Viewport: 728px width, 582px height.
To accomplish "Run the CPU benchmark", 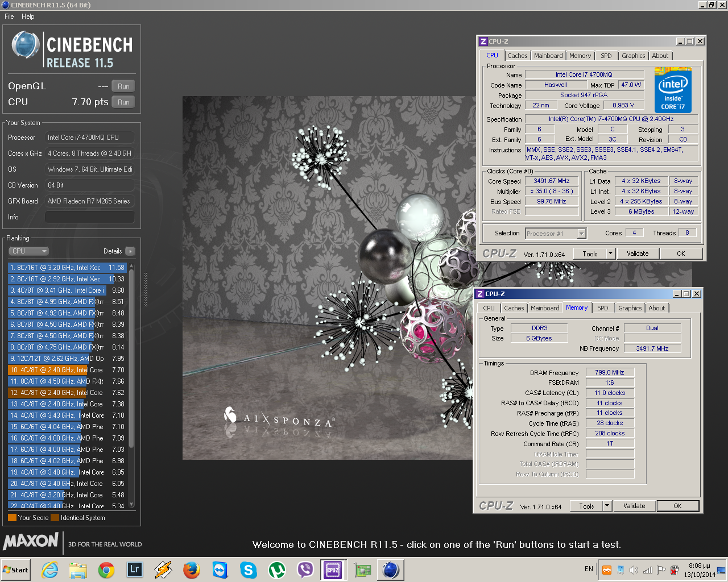I will pos(123,102).
